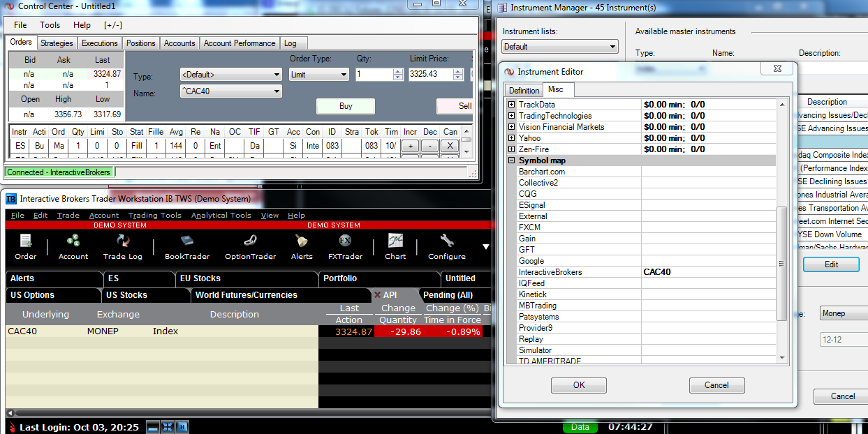The image size is (868, 434).
Task: Click the Control Center title bar icon
Action: pyautogui.click(x=9, y=6)
